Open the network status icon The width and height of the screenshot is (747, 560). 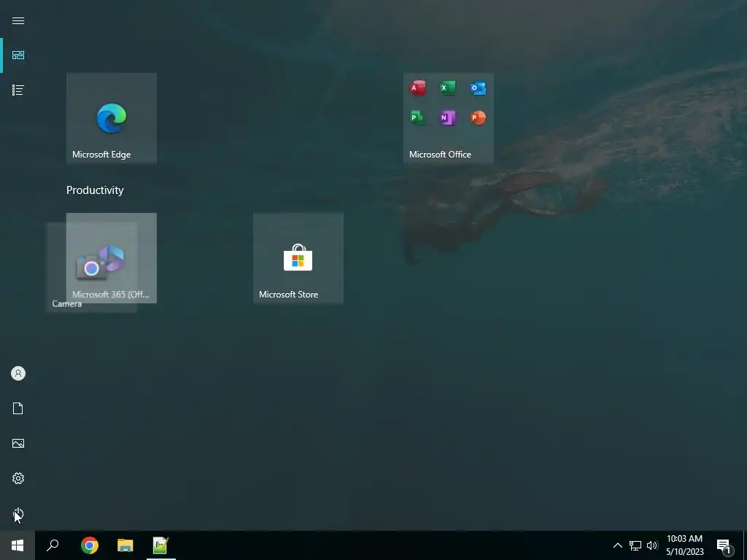pyautogui.click(x=635, y=545)
